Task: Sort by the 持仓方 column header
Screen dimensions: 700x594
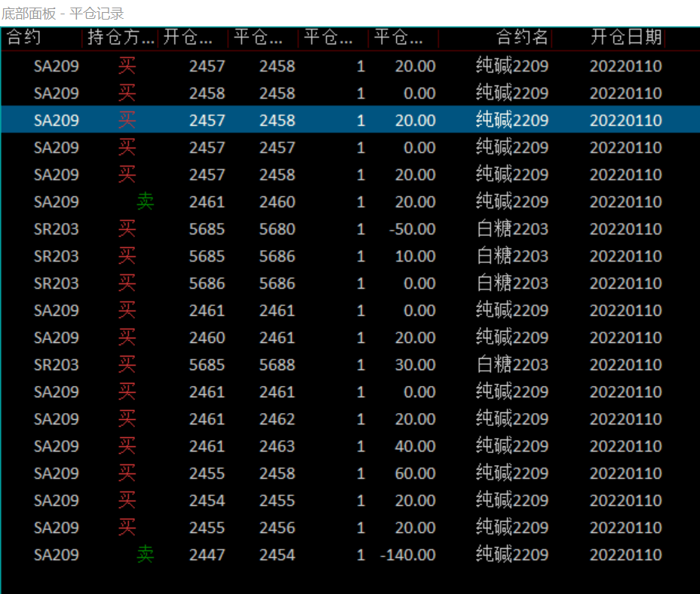Action: 121,38
